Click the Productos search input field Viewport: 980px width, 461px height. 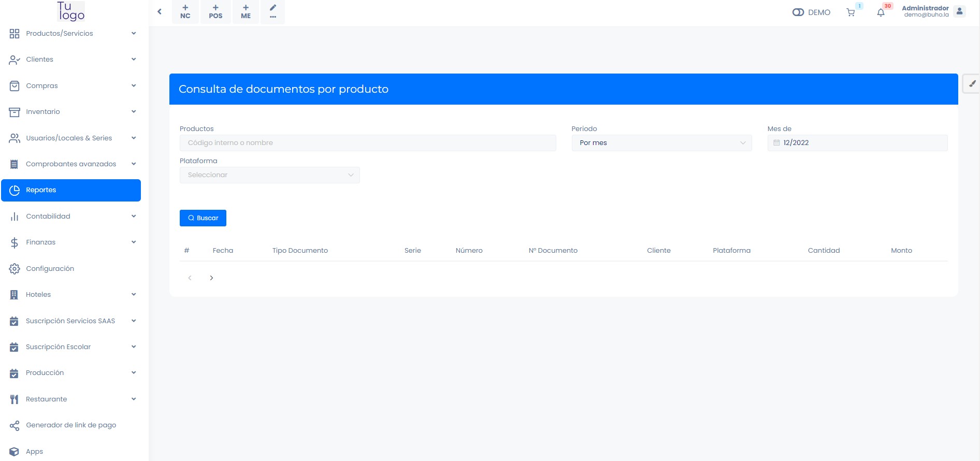368,143
